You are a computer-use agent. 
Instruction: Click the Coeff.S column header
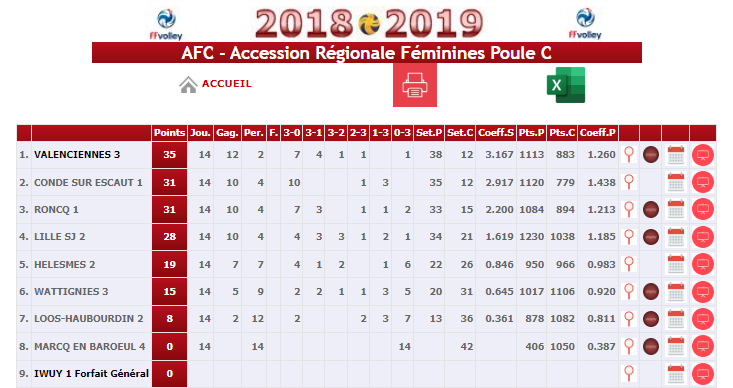(496, 133)
